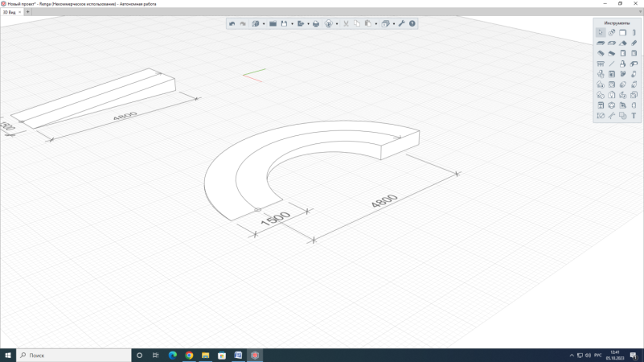Expand the Save options dropdown arrow
The image size is (644, 362).
tap(292, 24)
